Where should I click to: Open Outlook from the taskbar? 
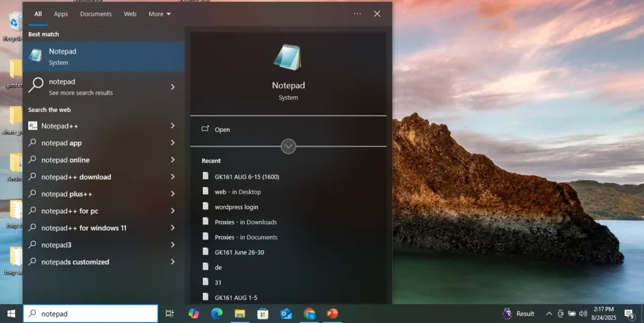coord(286,314)
